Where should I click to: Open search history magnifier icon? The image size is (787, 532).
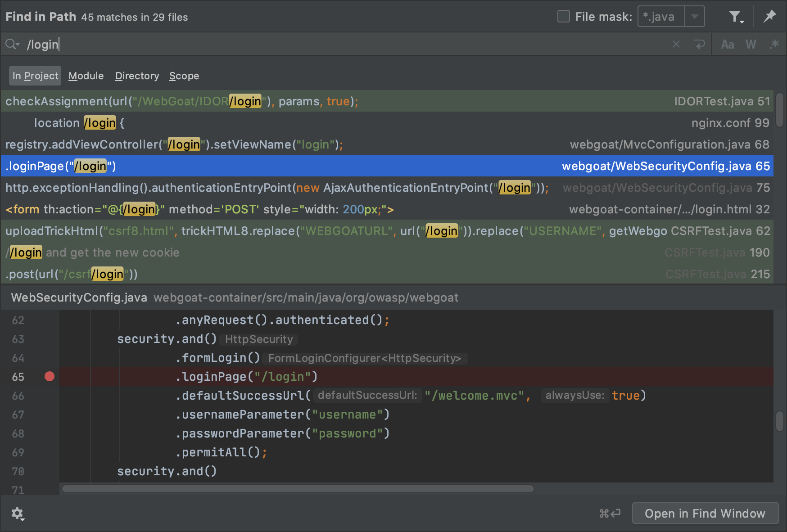click(x=12, y=44)
